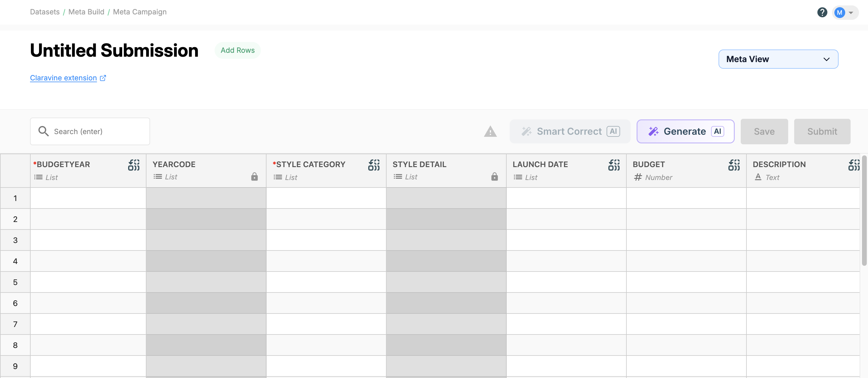The height and width of the screenshot is (378, 868).
Task: Click the YEARCODE list type icon
Action: (x=158, y=176)
